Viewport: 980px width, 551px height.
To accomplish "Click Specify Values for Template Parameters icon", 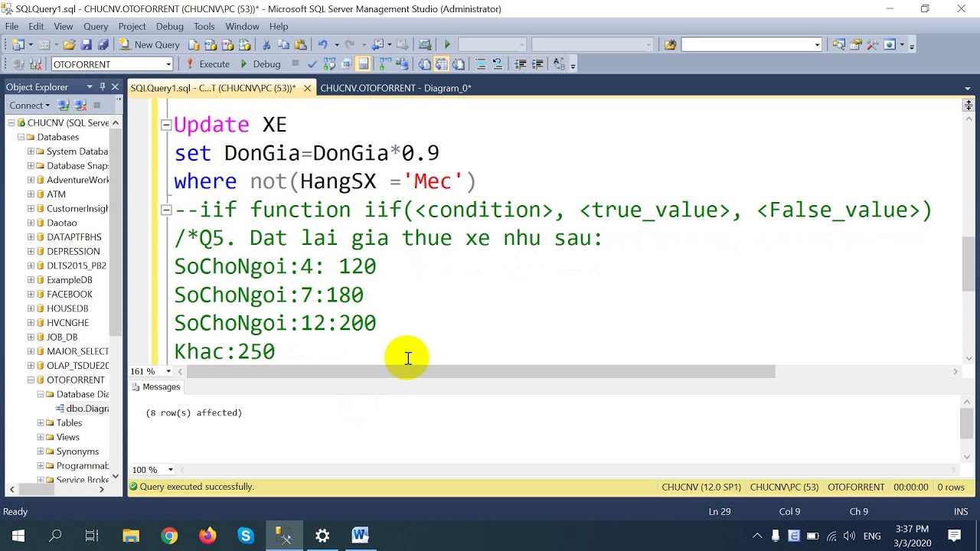I will click(x=559, y=64).
